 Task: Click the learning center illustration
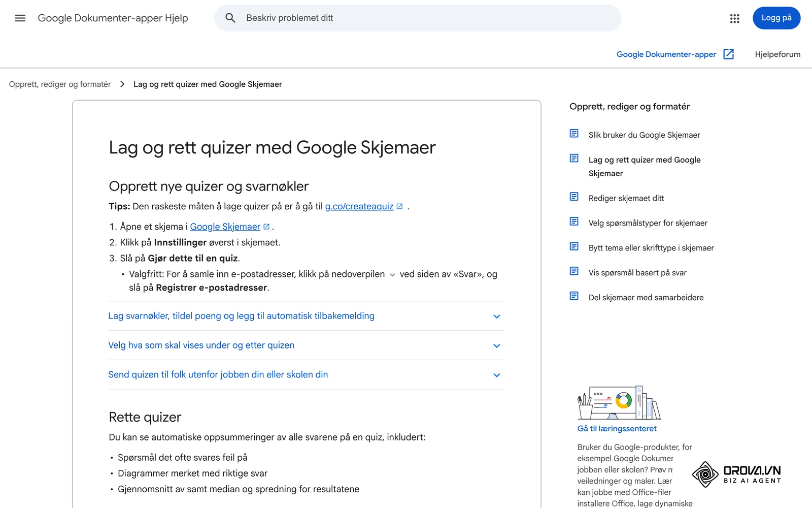click(619, 403)
